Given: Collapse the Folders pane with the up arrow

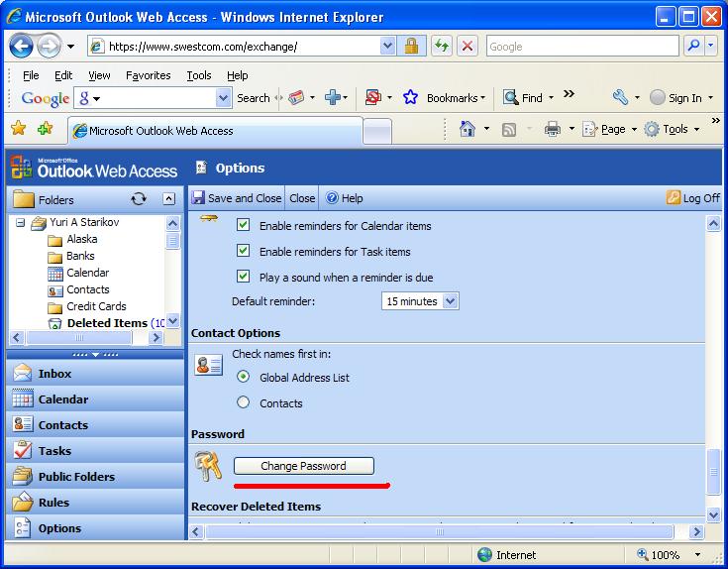Looking at the screenshot, I should click(169, 199).
